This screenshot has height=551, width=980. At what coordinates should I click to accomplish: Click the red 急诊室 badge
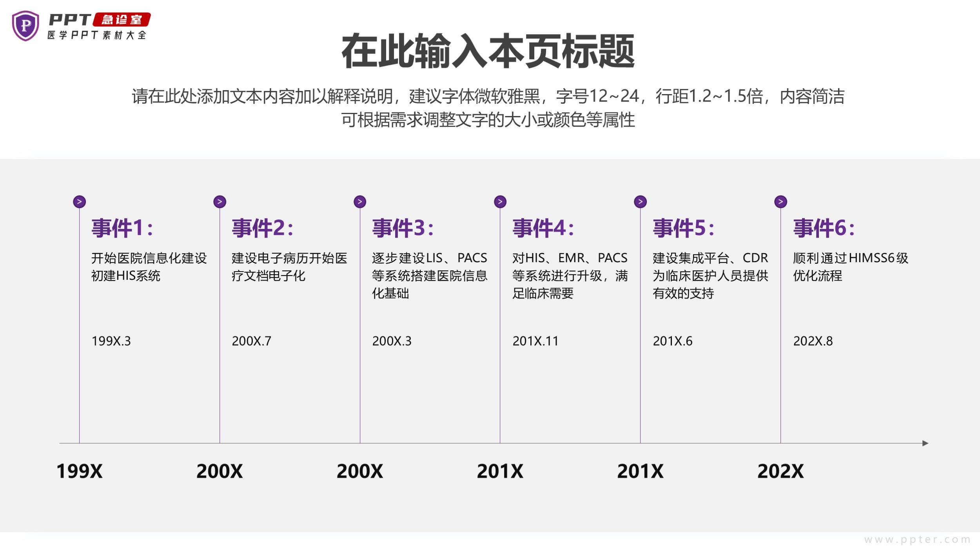tap(122, 20)
